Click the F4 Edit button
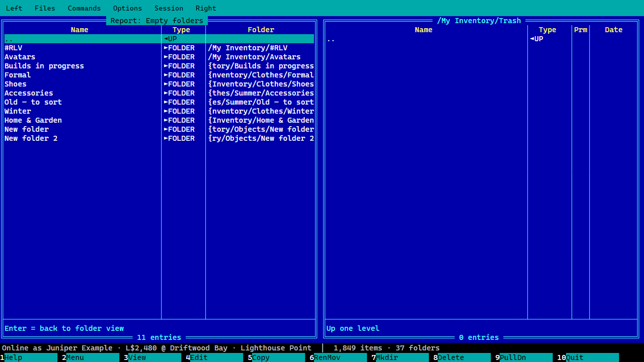Image resolution: width=644 pixels, height=362 pixels. pyautogui.click(x=214, y=357)
